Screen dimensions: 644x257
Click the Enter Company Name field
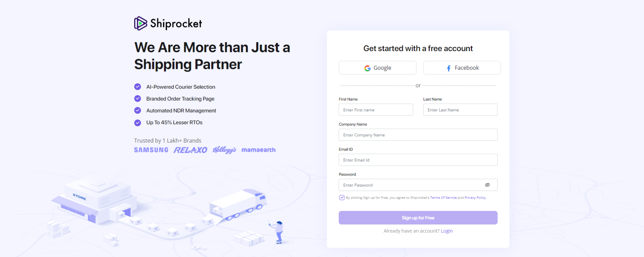coord(418,135)
